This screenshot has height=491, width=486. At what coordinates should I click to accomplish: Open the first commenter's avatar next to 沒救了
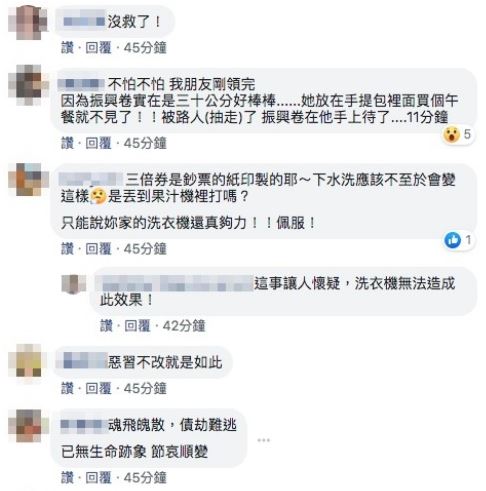[27, 23]
